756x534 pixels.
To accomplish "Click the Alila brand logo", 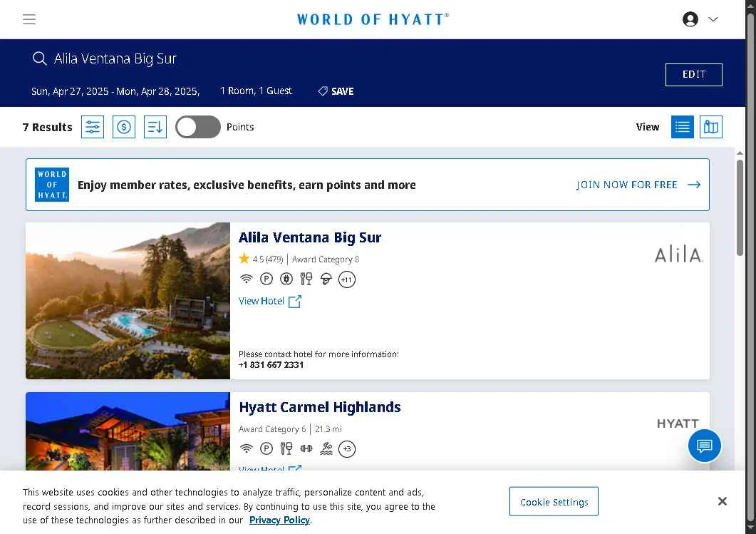I will pyautogui.click(x=678, y=255).
